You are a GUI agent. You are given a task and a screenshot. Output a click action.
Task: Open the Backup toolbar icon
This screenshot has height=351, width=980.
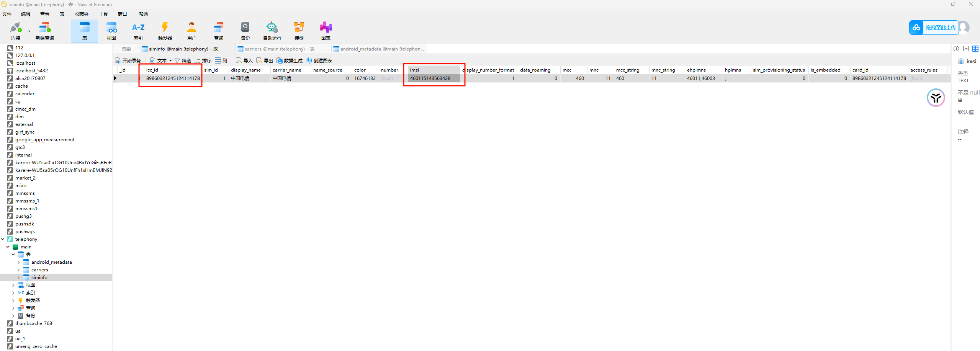click(x=245, y=31)
